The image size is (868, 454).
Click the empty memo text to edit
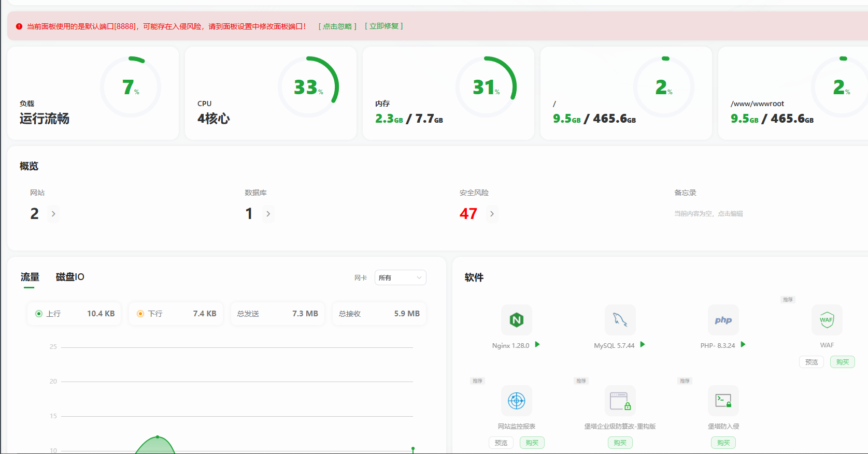[708, 213]
